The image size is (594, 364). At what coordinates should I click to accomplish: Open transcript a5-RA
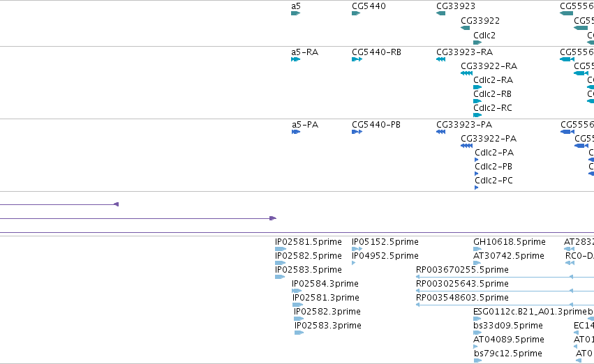pyautogui.click(x=295, y=59)
